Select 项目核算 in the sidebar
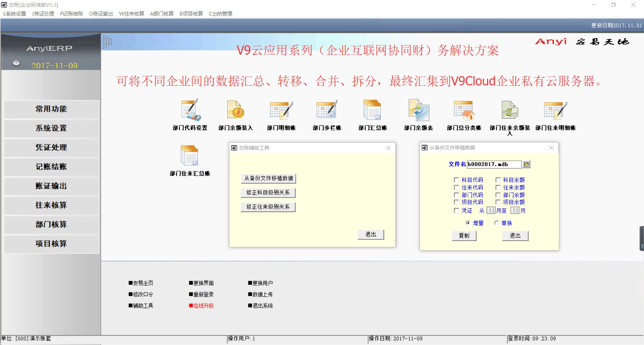This screenshot has height=345, width=644. click(51, 244)
